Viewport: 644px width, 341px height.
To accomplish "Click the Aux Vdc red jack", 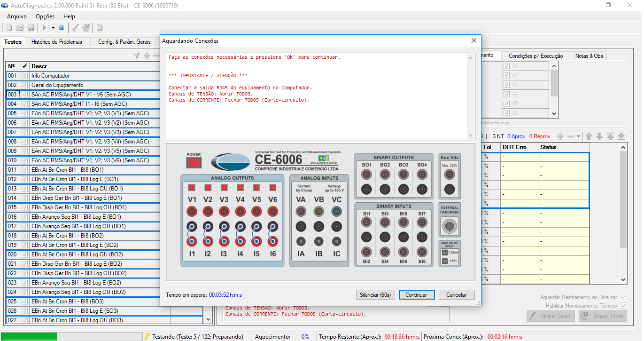I will (x=449, y=175).
